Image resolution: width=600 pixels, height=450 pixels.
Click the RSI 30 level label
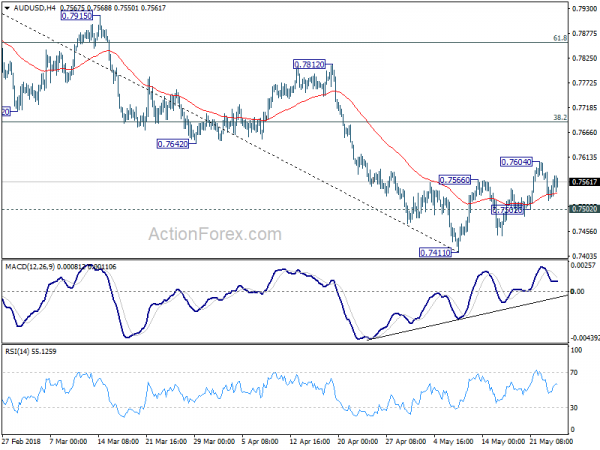point(574,408)
